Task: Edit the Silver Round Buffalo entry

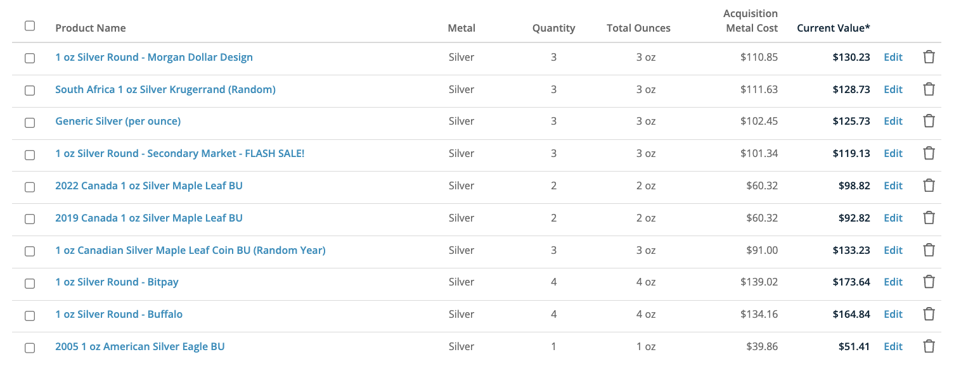Action: [893, 314]
